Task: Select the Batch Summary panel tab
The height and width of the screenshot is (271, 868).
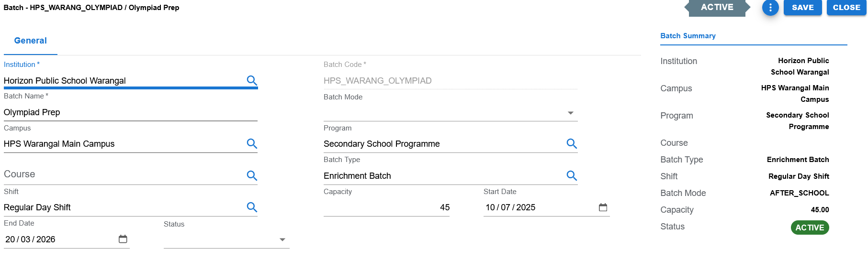Action: (x=688, y=36)
